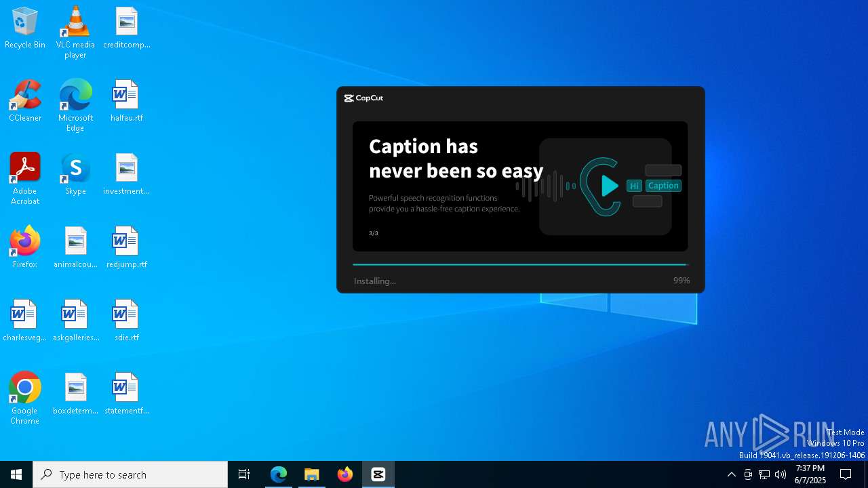Click the 'Caption has never been so easy' heading
The width and height of the screenshot is (868, 488).
click(x=456, y=159)
